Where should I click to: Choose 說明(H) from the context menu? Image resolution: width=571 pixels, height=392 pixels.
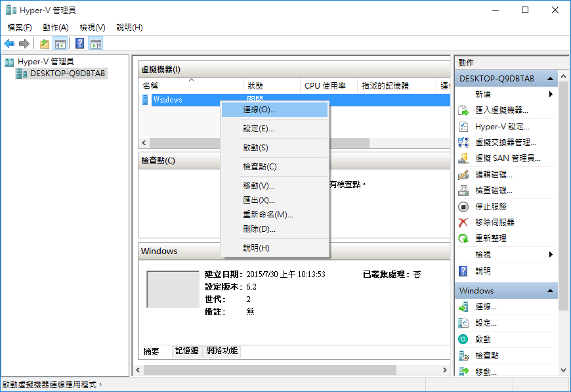tap(274, 248)
